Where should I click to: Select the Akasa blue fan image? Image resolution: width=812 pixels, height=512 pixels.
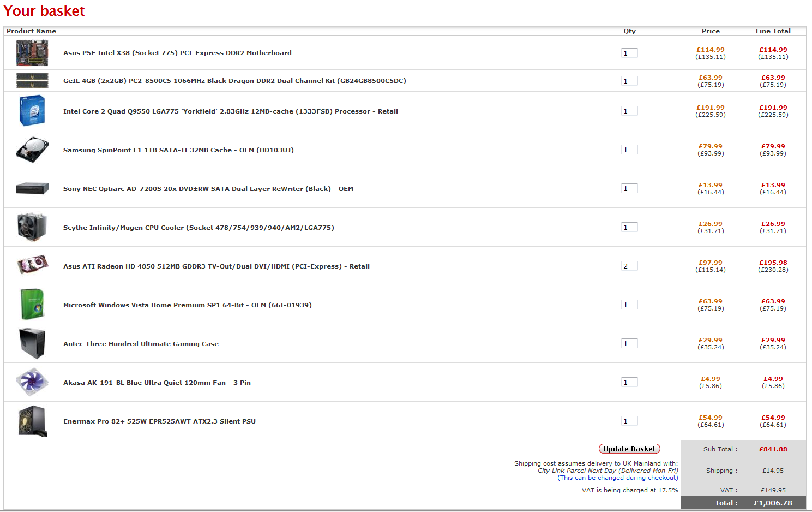(32, 382)
